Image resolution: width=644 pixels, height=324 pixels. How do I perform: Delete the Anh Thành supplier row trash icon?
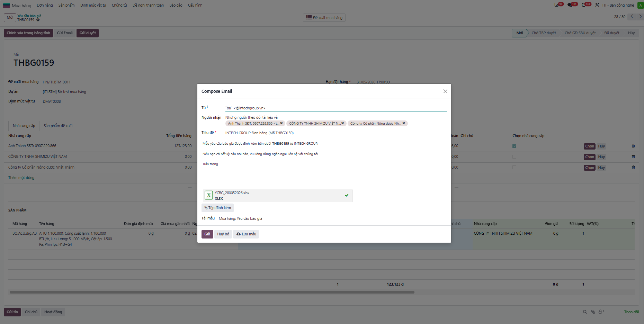(633, 146)
